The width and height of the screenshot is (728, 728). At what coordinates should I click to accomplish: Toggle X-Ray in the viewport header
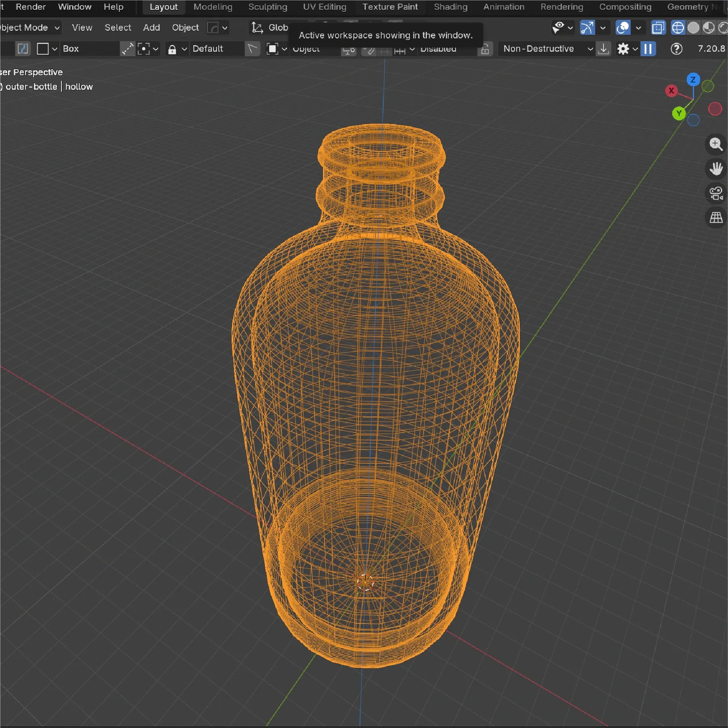click(658, 27)
